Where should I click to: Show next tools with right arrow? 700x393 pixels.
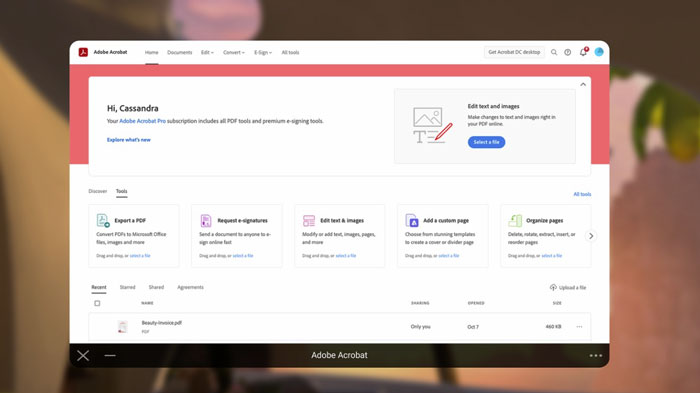[591, 236]
